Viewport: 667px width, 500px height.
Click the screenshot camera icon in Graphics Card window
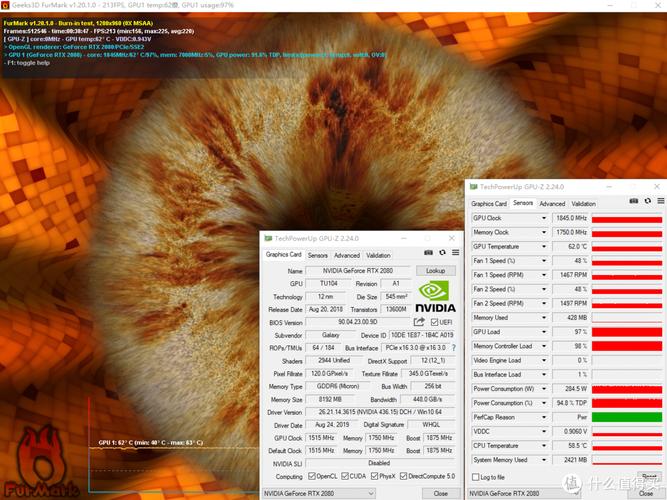428,252
